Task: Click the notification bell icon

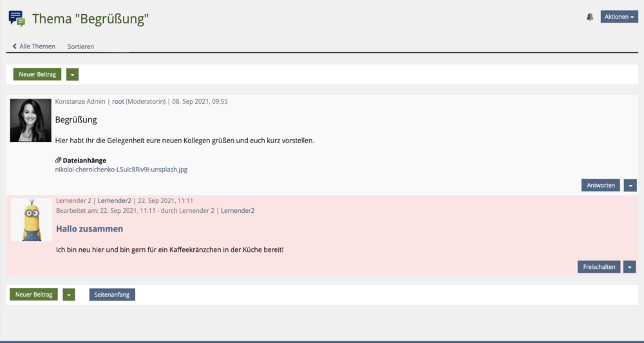Action: click(x=589, y=17)
